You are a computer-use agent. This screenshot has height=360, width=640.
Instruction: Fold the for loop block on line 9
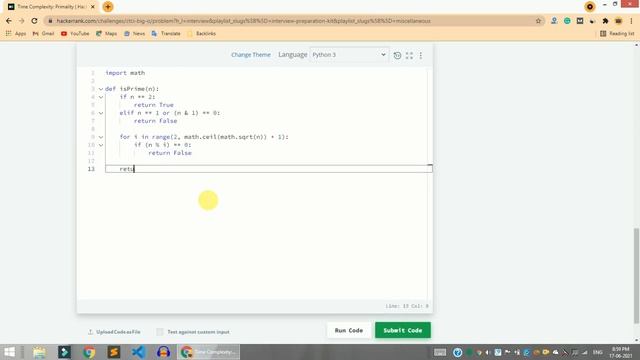click(101, 137)
